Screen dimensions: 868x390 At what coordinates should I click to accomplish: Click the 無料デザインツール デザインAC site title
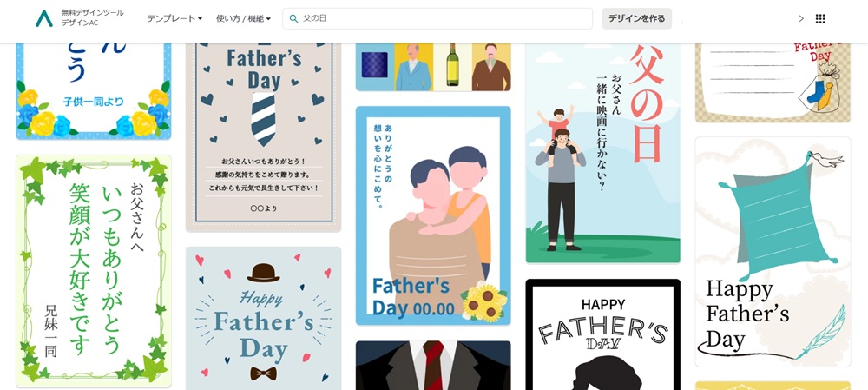93,18
